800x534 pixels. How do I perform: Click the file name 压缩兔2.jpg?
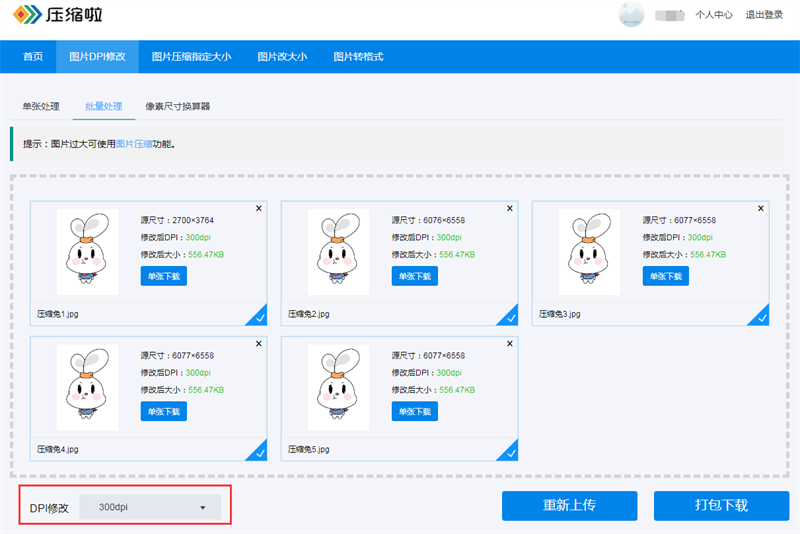coord(309,314)
